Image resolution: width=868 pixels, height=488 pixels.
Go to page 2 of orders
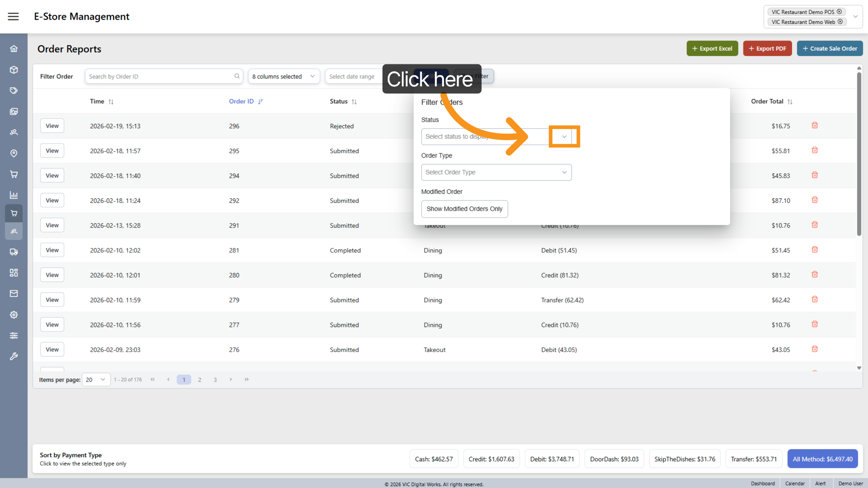click(x=199, y=380)
